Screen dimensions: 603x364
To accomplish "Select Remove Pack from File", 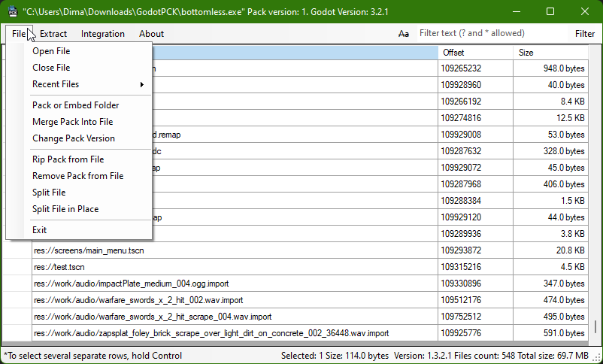I will pyautogui.click(x=77, y=176).
